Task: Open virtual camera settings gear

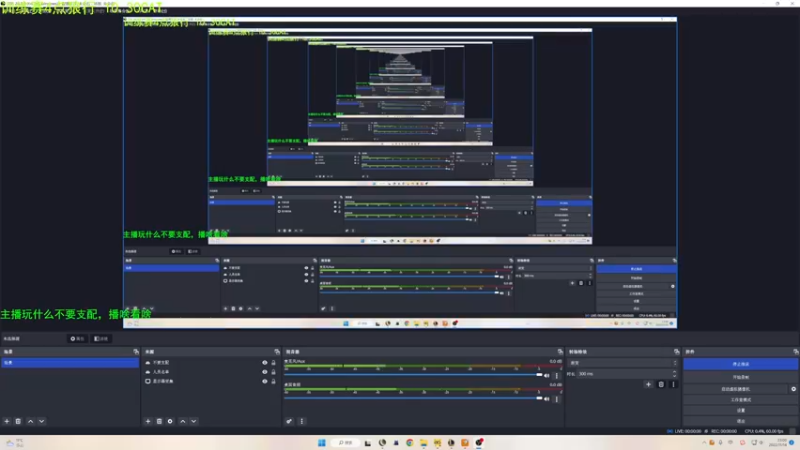Action: (793, 389)
